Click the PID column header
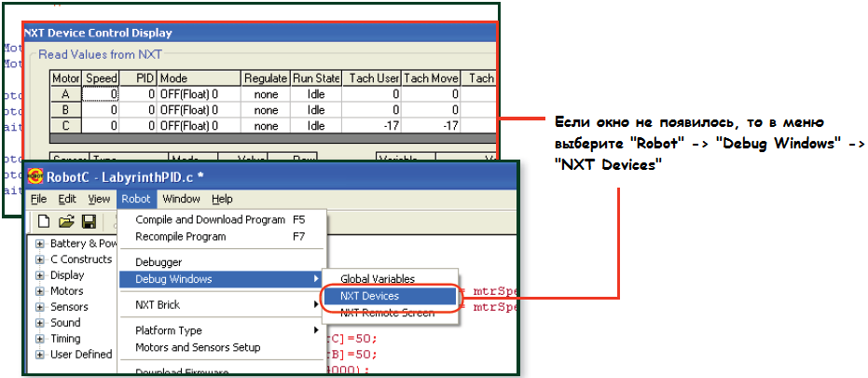The image size is (868, 378). [x=138, y=78]
